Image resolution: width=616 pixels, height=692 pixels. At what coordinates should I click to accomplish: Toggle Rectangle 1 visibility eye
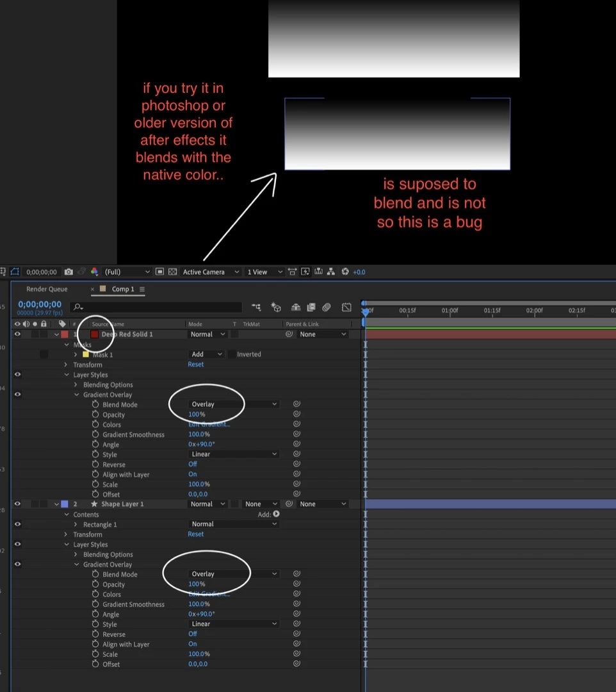click(18, 524)
